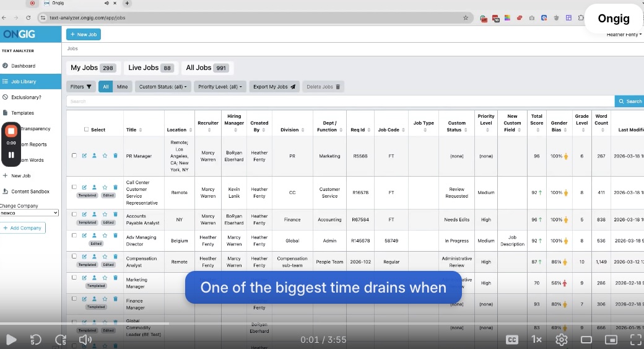Click the red stop recording button
This screenshot has width=644, height=349.
pos(11,131)
